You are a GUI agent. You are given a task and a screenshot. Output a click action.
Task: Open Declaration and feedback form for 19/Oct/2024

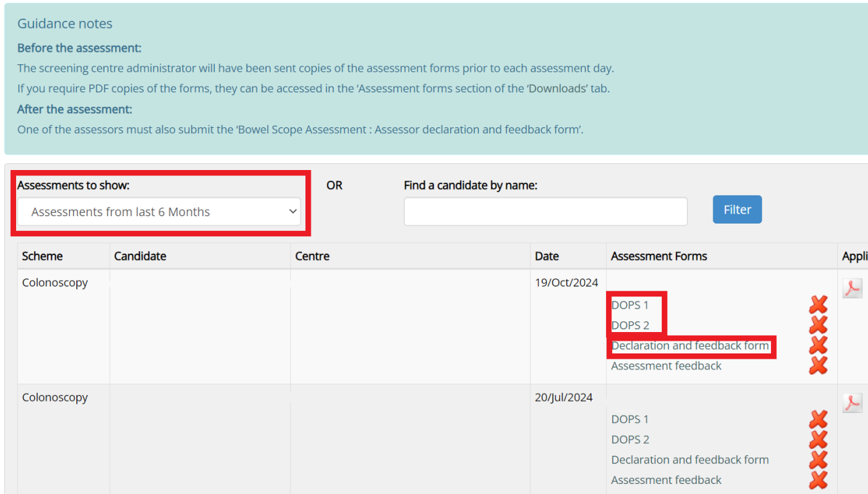click(x=690, y=346)
